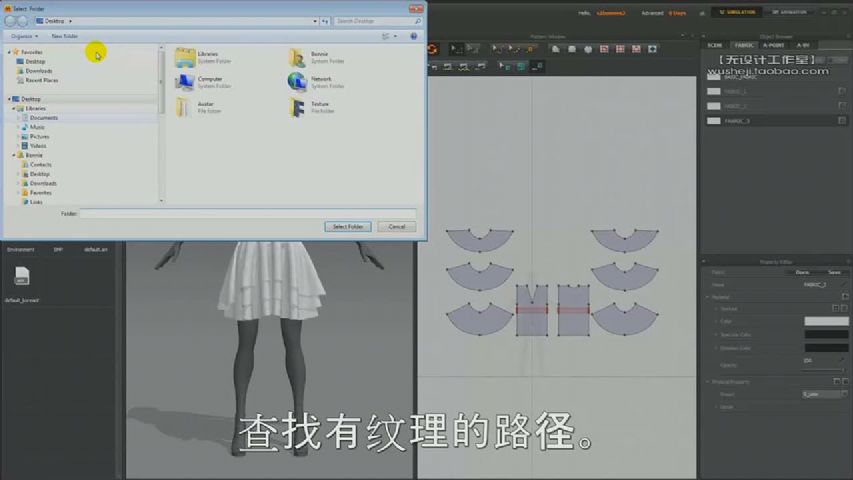Collapse the Material section in Property Editor
Viewport: 853px width, 480px height.
coord(708,297)
